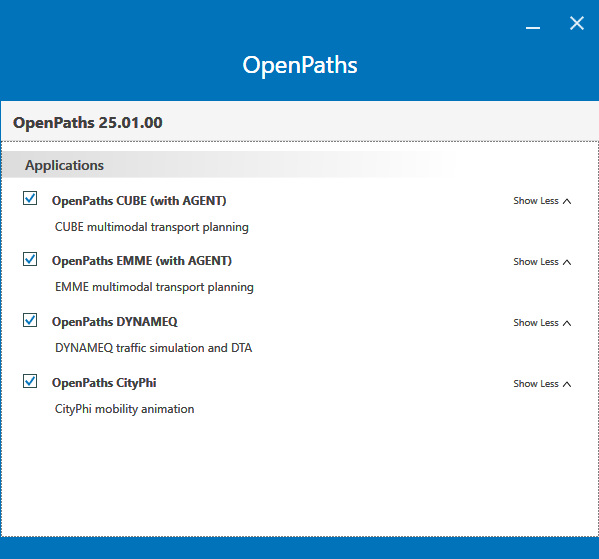The image size is (599, 559).
Task: Select the text DYNAMEQ traffic simulation and DTA
Action: pyautogui.click(x=154, y=348)
